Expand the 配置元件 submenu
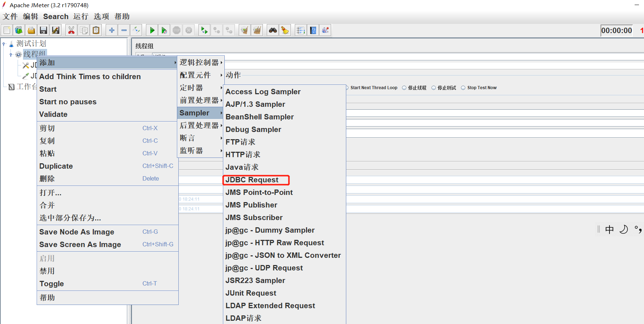This screenshot has height=324, width=644. pos(201,75)
